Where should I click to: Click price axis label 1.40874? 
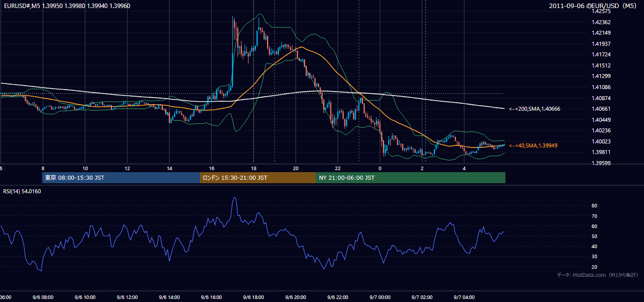(601, 98)
